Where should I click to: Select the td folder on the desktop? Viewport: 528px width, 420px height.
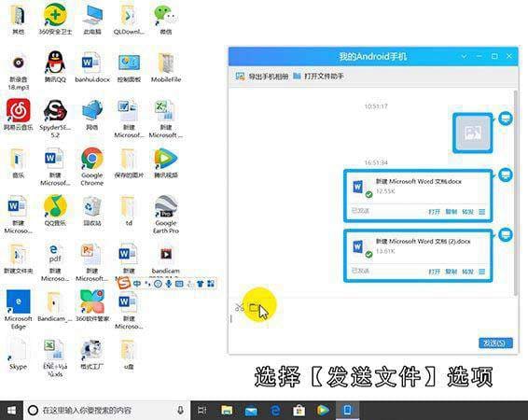129,211
